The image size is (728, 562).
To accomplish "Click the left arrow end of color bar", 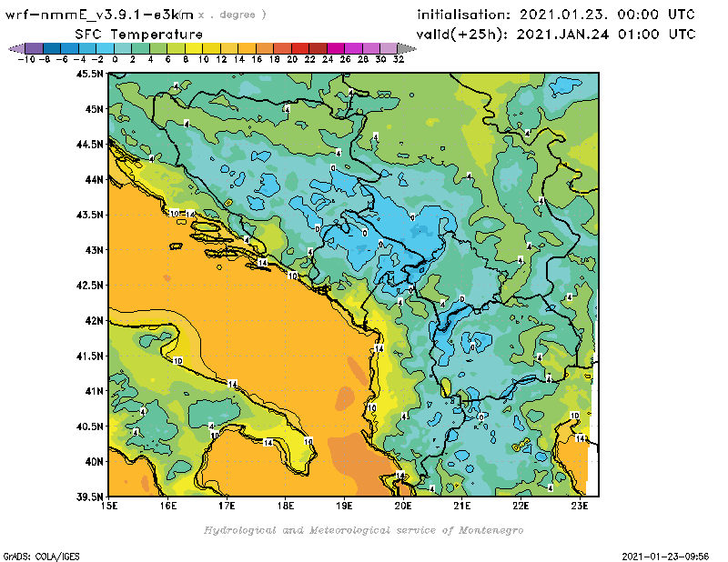I will coord(13,47).
